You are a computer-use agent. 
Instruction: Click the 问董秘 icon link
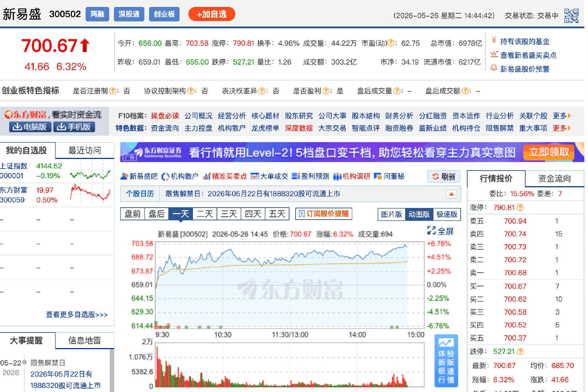point(378,176)
